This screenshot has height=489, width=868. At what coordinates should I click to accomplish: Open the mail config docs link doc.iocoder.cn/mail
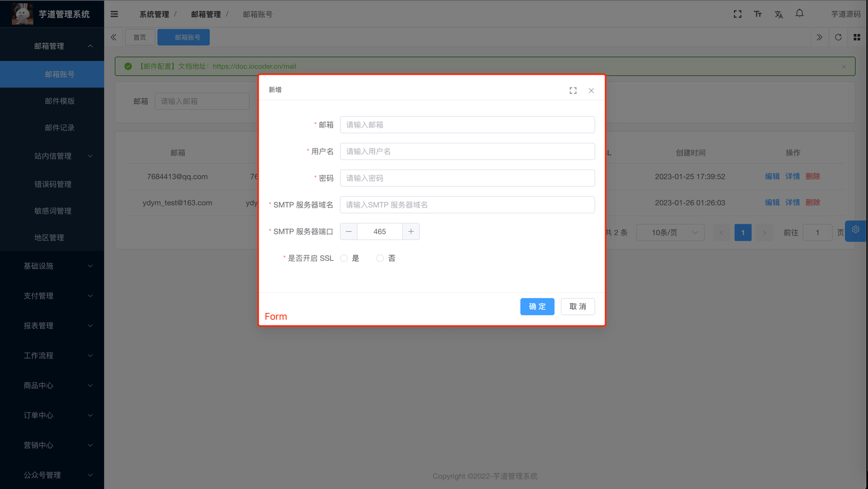click(254, 66)
